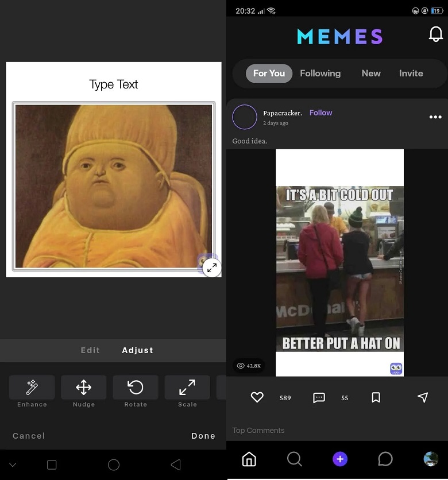
Task: Select the Following feed tab
Action: [x=320, y=73]
